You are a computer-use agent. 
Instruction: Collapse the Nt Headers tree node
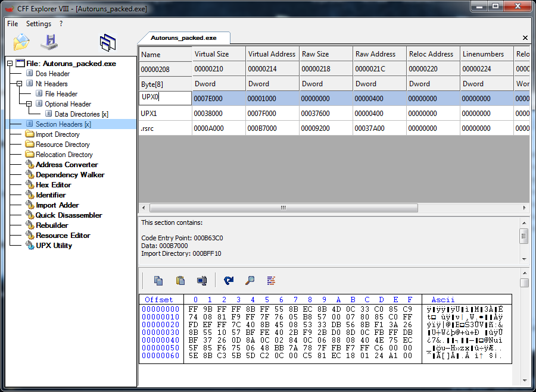(20, 84)
